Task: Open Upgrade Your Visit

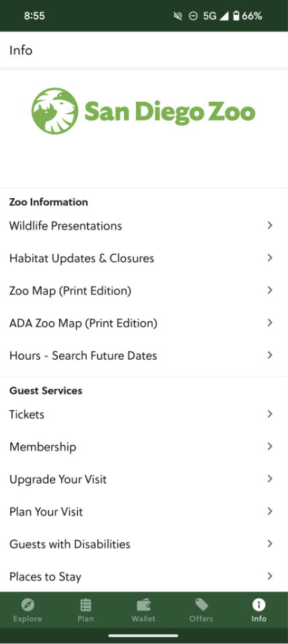Action: [x=144, y=479]
